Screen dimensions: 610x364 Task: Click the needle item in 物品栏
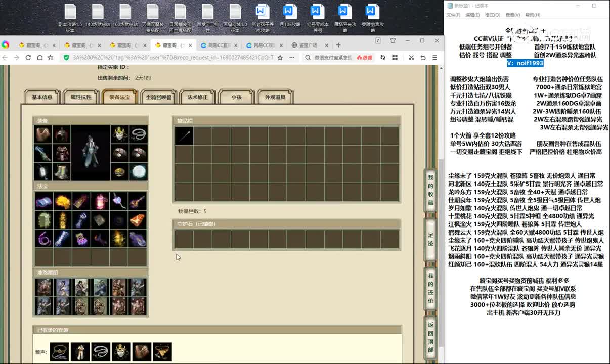click(x=184, y=135)
